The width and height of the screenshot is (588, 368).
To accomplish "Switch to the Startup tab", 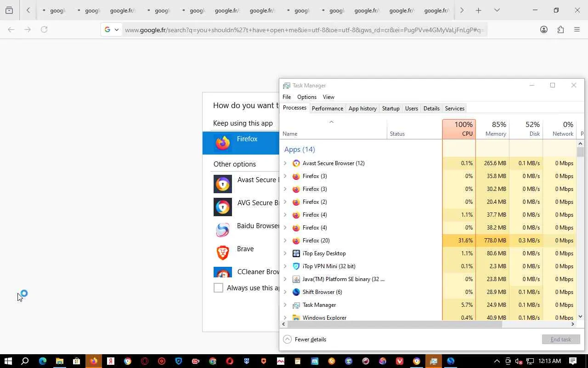I will (x=391, y=109).
